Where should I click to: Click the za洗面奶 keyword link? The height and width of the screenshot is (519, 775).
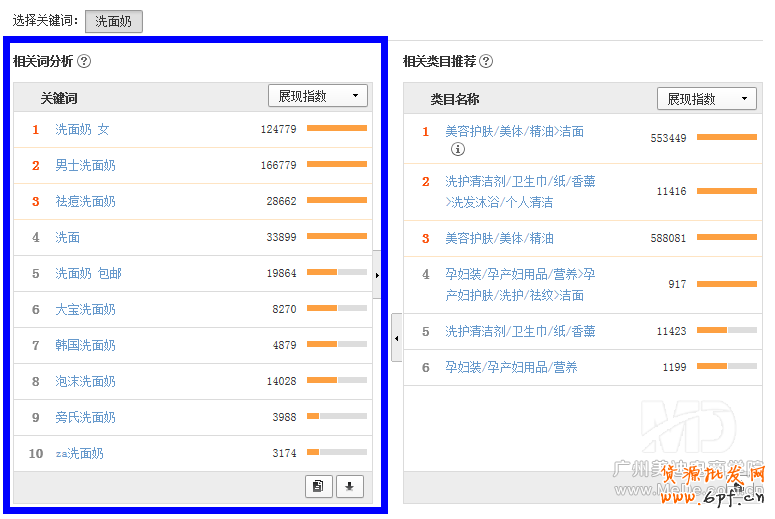tap(79, 453)
